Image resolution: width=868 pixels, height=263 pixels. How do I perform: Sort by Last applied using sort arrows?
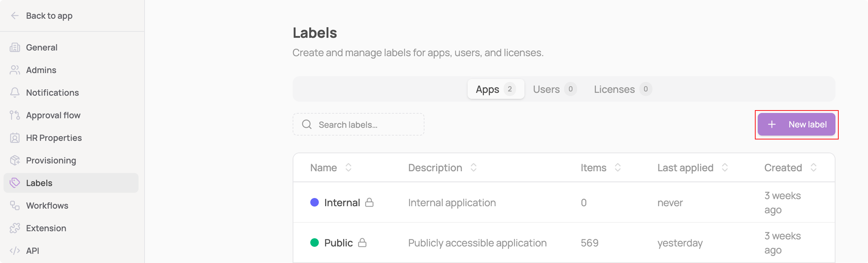tap(725, 167)
